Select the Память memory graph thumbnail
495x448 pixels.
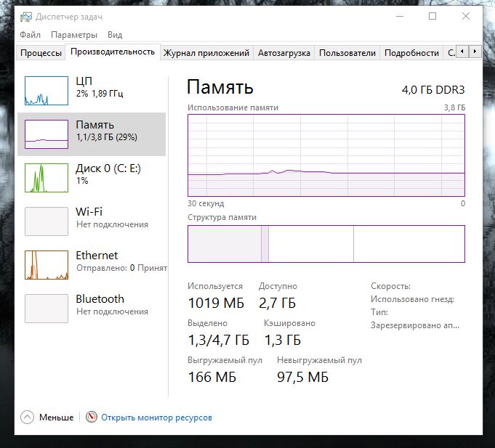click(47, 134)
